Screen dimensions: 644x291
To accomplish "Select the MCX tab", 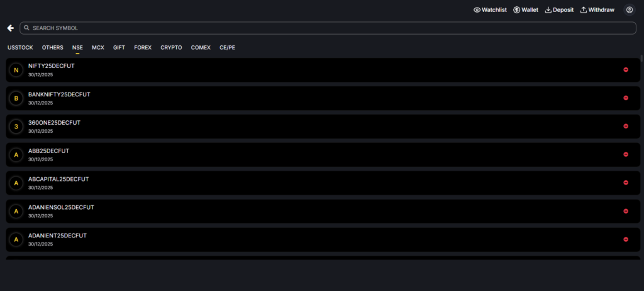I will pyautogui.click(x=97, y=47).
